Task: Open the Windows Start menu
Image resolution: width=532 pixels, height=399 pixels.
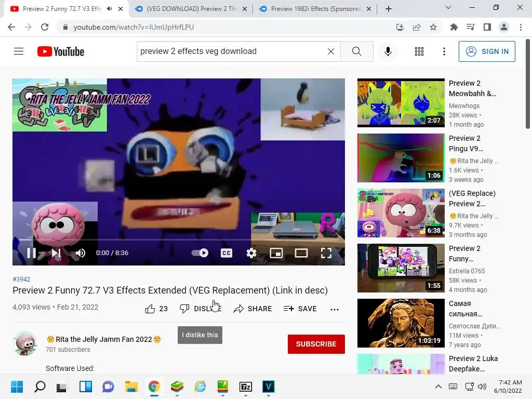Action: point(17,387)
